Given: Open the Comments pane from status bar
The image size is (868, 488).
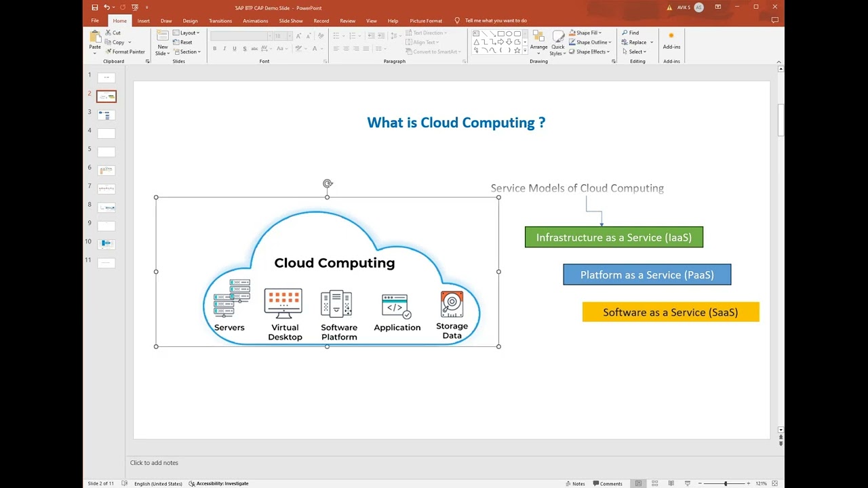Looking at the screenshot, I should (608, 483).
